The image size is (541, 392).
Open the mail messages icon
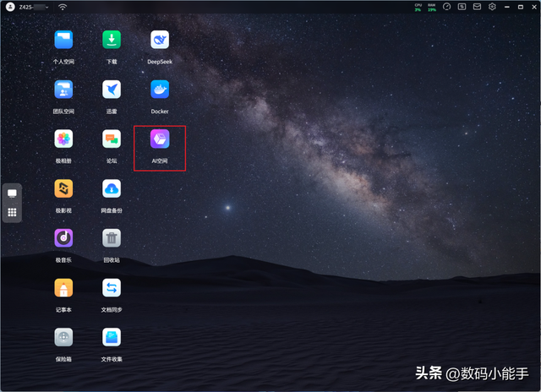(478, 7)
